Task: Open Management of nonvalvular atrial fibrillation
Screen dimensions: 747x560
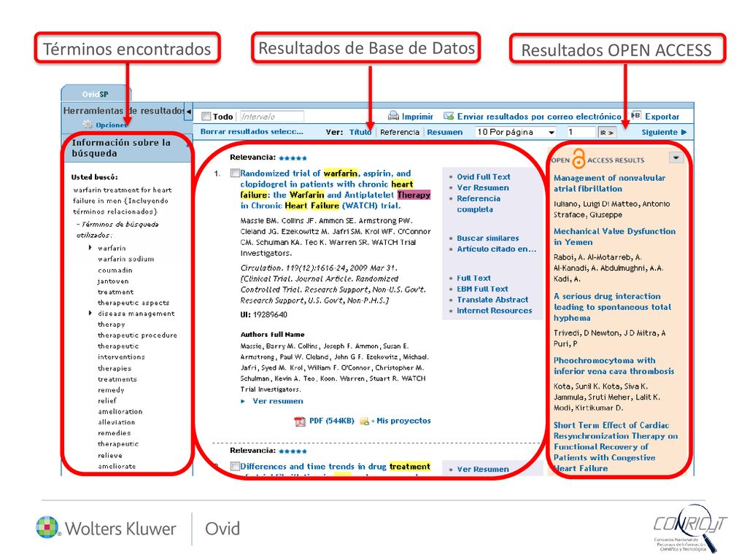Action: (x=609, y=183)
